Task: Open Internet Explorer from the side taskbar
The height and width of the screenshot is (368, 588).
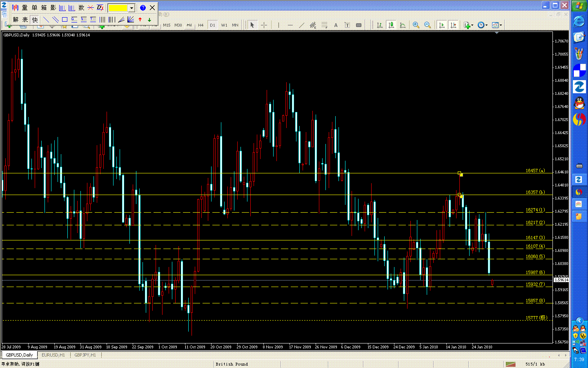Action: coord(579,21)
